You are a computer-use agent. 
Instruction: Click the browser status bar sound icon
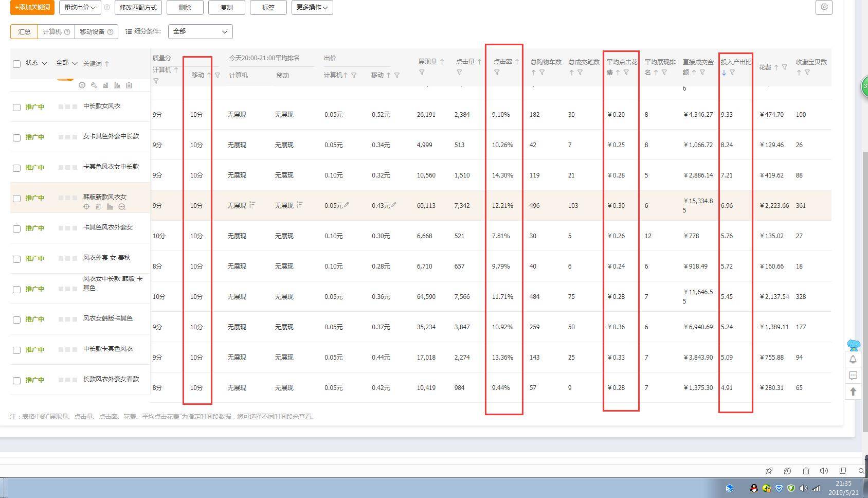click(x=824, y=471)
